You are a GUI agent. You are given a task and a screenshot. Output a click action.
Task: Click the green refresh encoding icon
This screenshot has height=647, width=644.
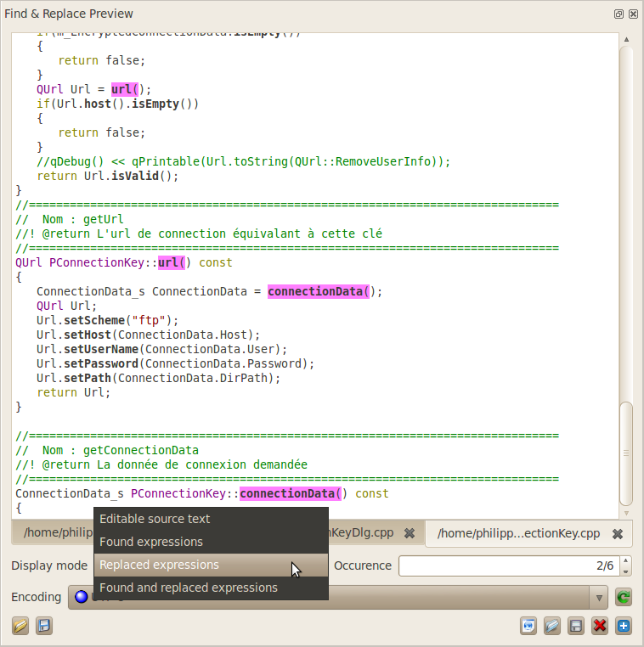(623, 598)
